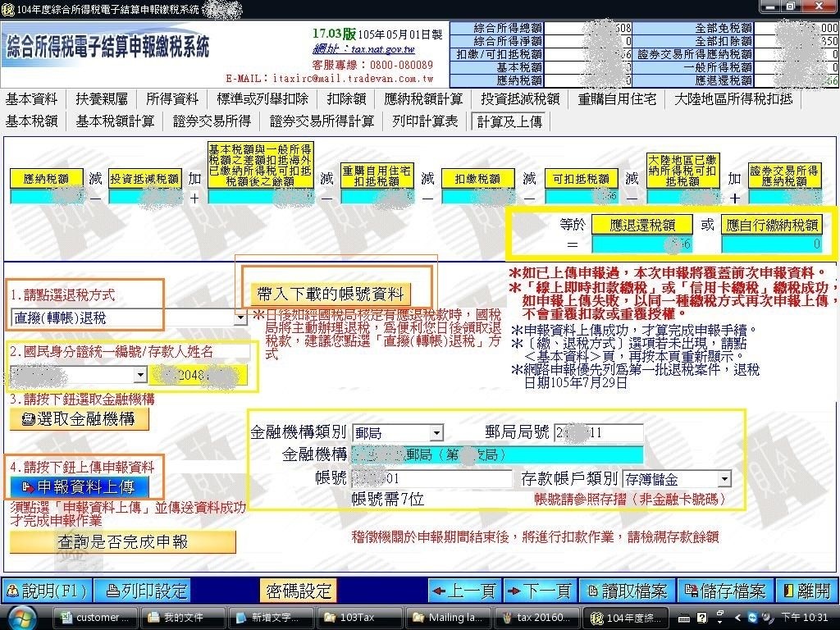Click the 應自行繳納稅額 result field
This screenshot has height=630, width=840.
[772, 244]
